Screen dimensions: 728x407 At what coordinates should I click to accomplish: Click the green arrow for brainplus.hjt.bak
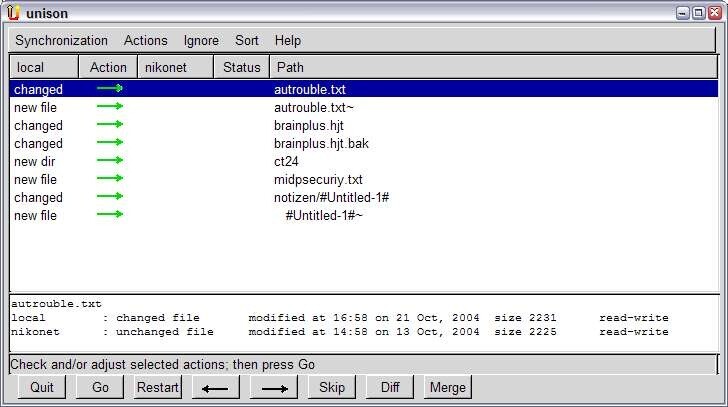[110, 142]
